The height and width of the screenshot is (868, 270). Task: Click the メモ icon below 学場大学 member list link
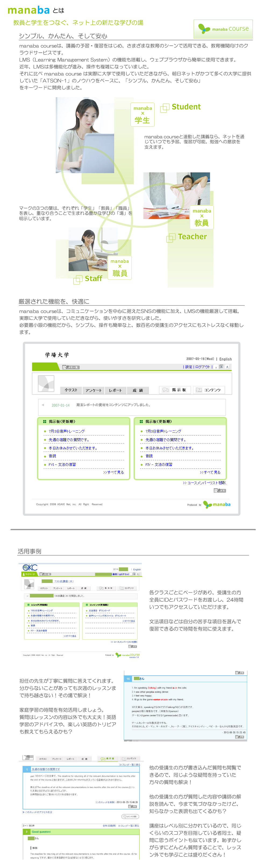pyautogui.click(x=220, y=491)
